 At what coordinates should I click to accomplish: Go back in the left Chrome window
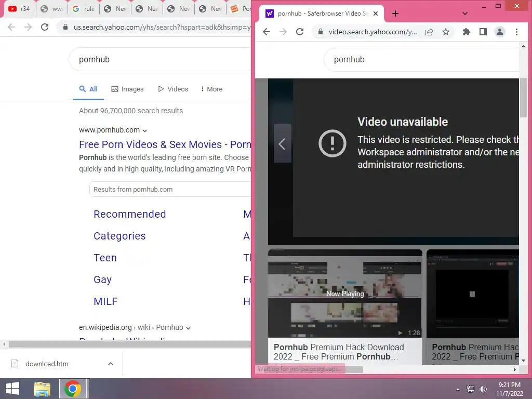click(x=11, y=27)
